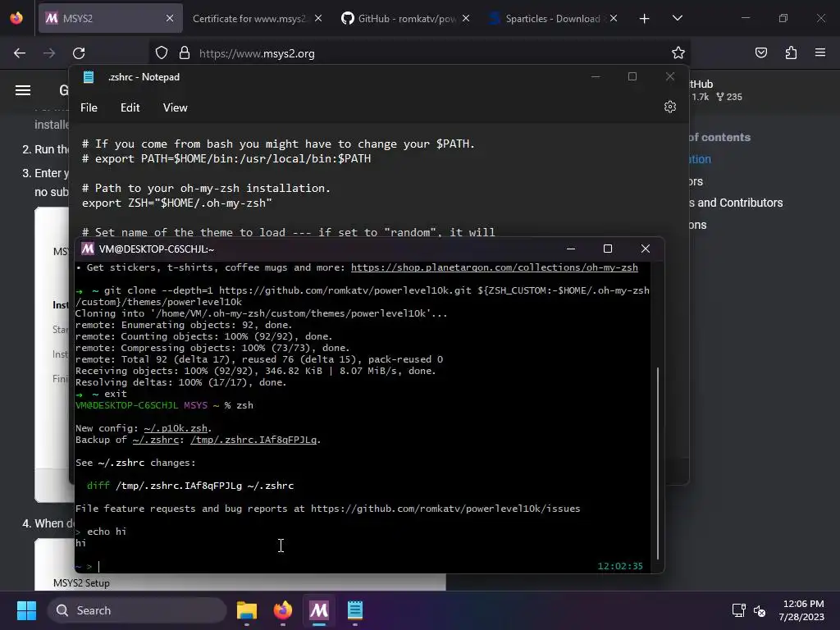Click the export PATH comment line in Notepad
840x630 pixels.
pyautogui.click(x=226, y=158)
